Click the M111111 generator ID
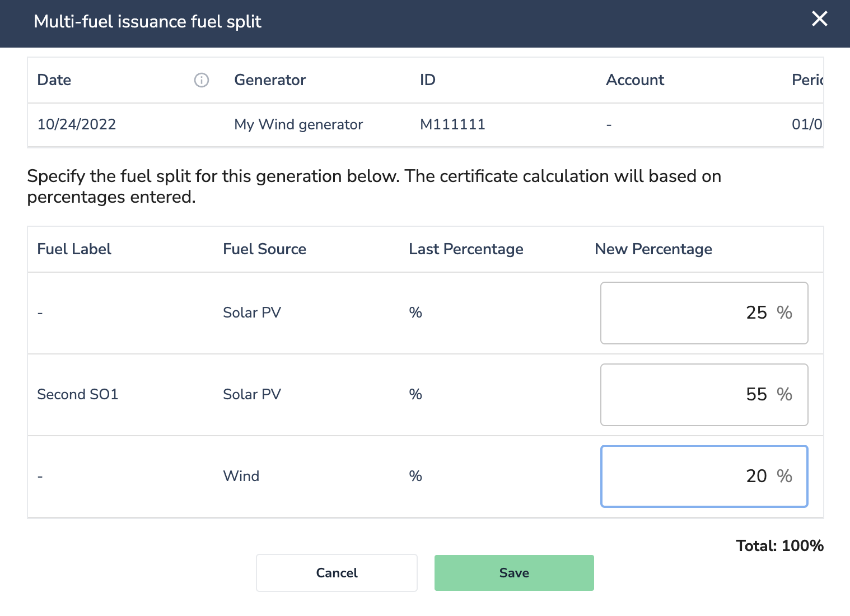 click(452, 124)
